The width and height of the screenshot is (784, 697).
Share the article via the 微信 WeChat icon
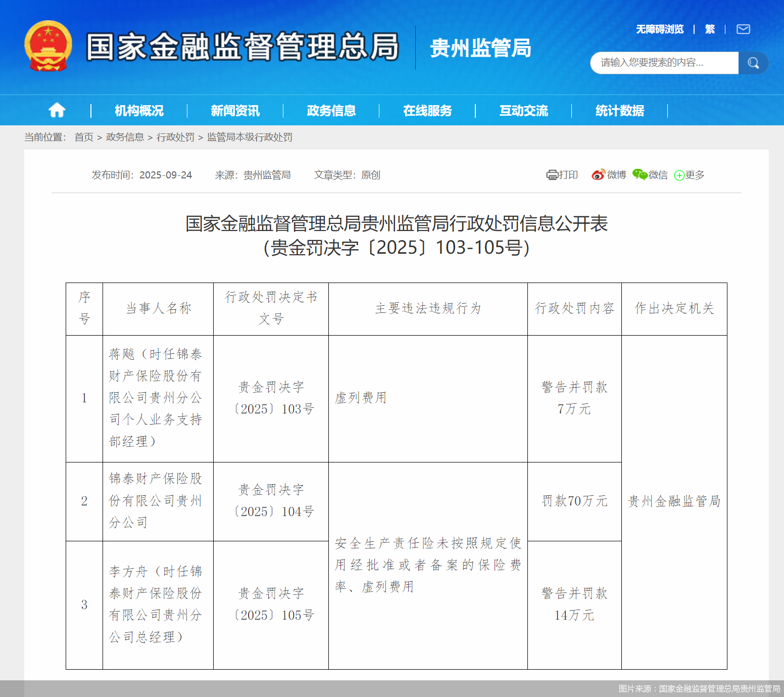point(639,175)
